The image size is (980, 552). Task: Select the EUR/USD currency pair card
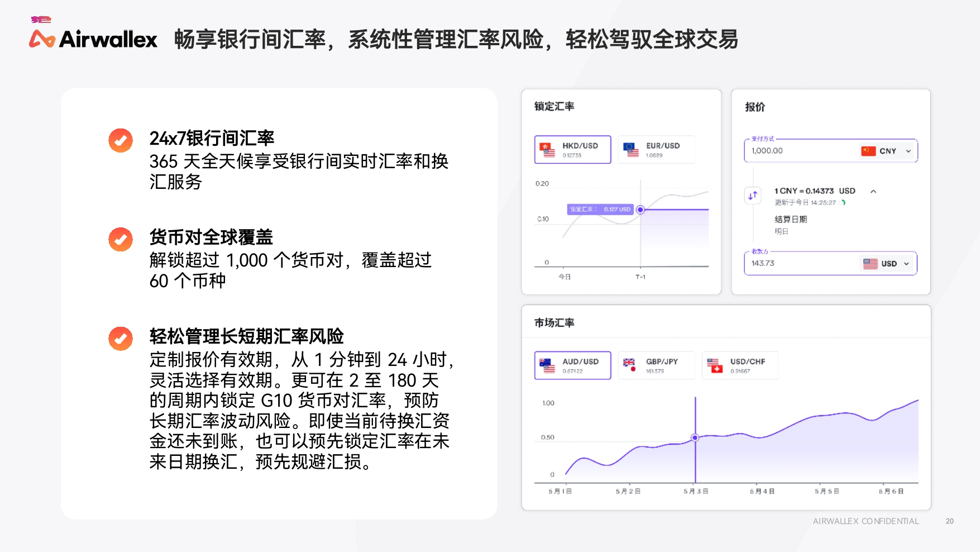point(656,149)
